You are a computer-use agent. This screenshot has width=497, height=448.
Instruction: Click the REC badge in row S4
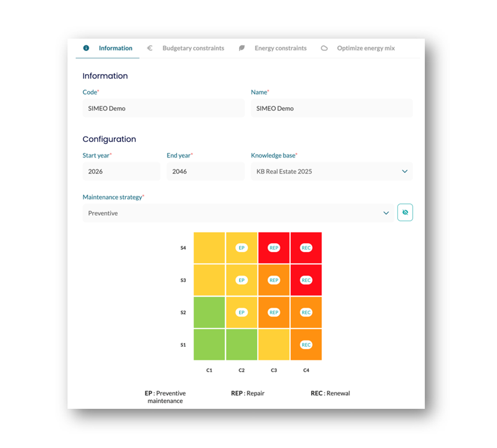coord(306,248)
